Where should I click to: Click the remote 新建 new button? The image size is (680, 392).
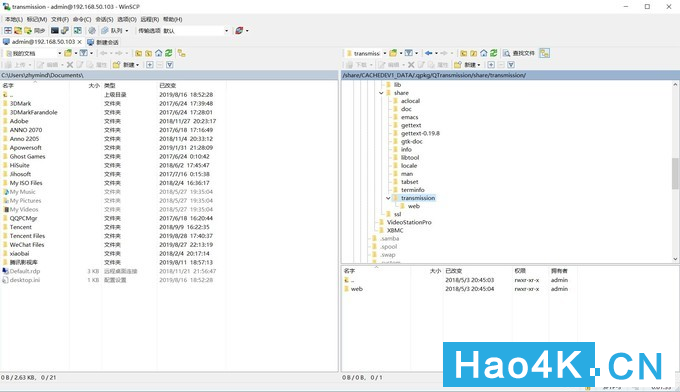(x=468, y=65)
